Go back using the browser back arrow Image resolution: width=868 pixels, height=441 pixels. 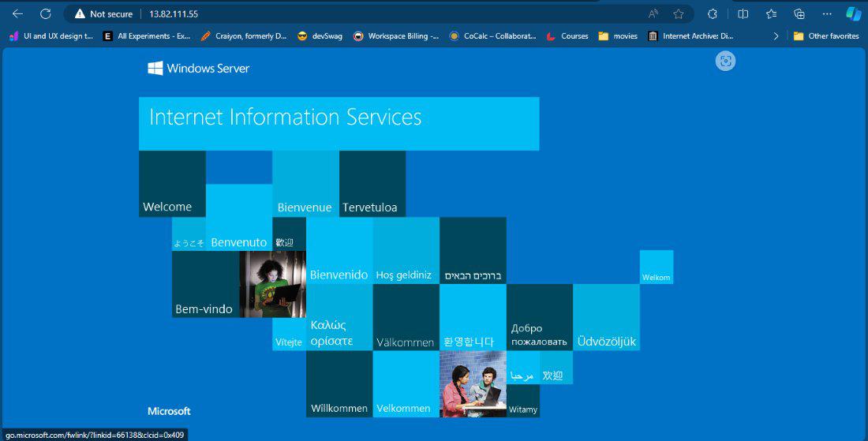(17, 14)
